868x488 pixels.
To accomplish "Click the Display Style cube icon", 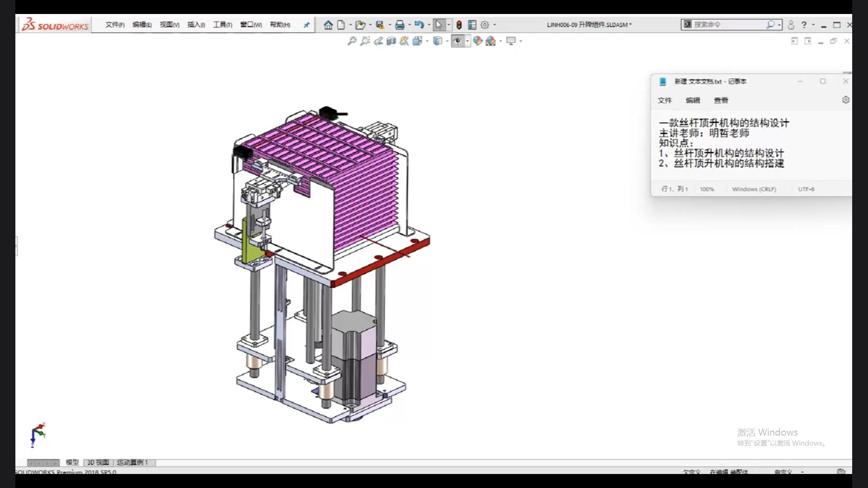I will coord(437,41).
